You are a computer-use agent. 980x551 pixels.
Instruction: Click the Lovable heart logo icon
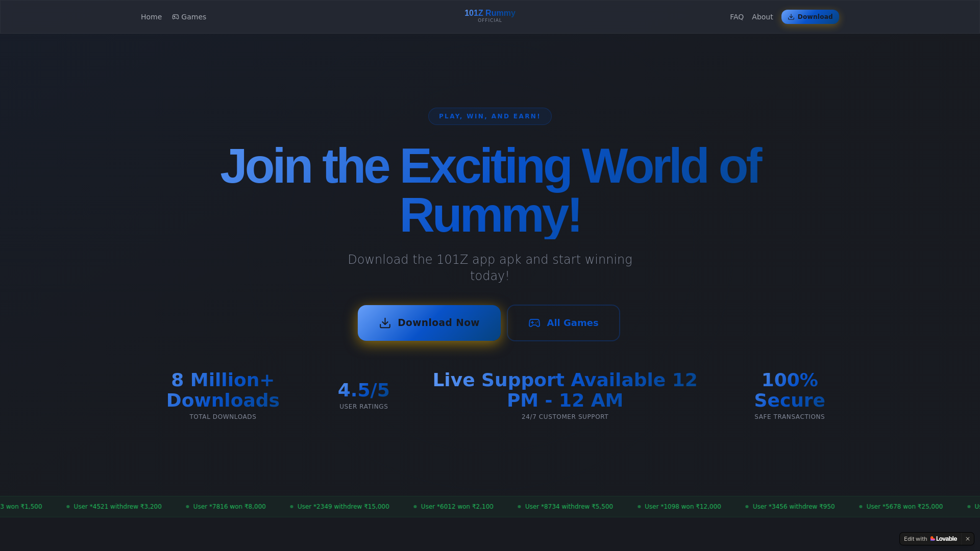coord(933,539)
